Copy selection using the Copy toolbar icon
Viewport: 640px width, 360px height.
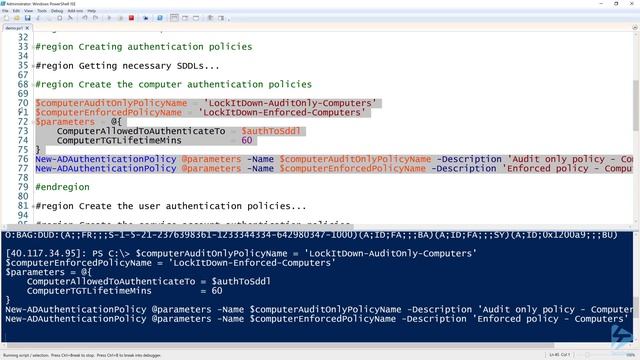49,18
